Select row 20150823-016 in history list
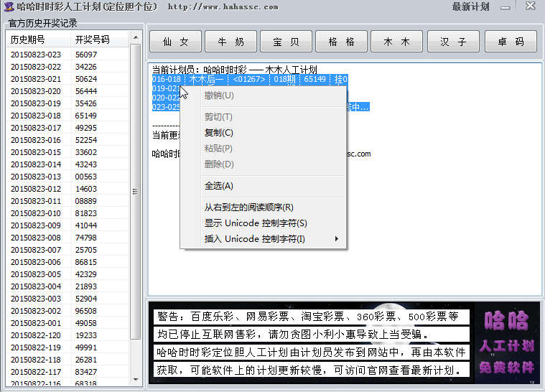 click(67, 140)
